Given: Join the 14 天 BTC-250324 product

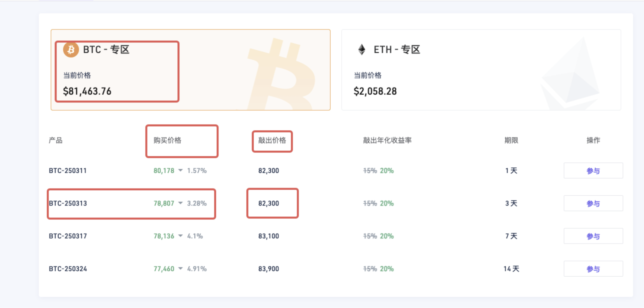Looking at the screenshot, I should point(593,269).
